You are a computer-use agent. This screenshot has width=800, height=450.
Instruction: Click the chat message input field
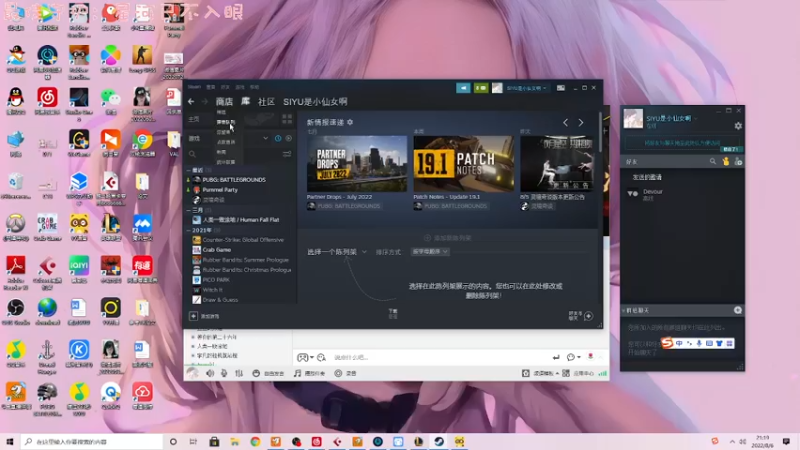[439, 358]
